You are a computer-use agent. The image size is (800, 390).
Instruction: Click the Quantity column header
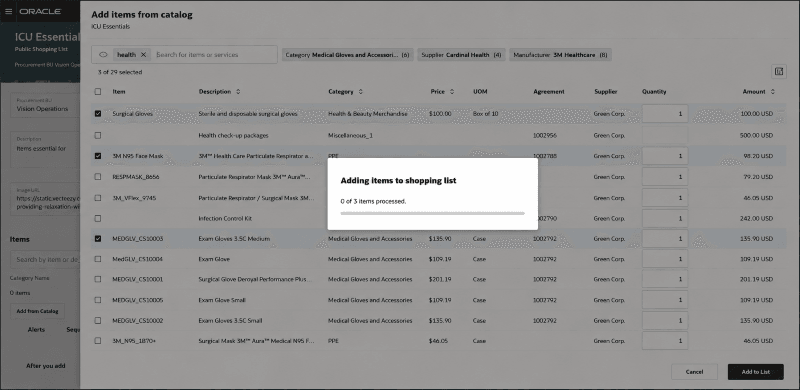(x=654, y=92)
